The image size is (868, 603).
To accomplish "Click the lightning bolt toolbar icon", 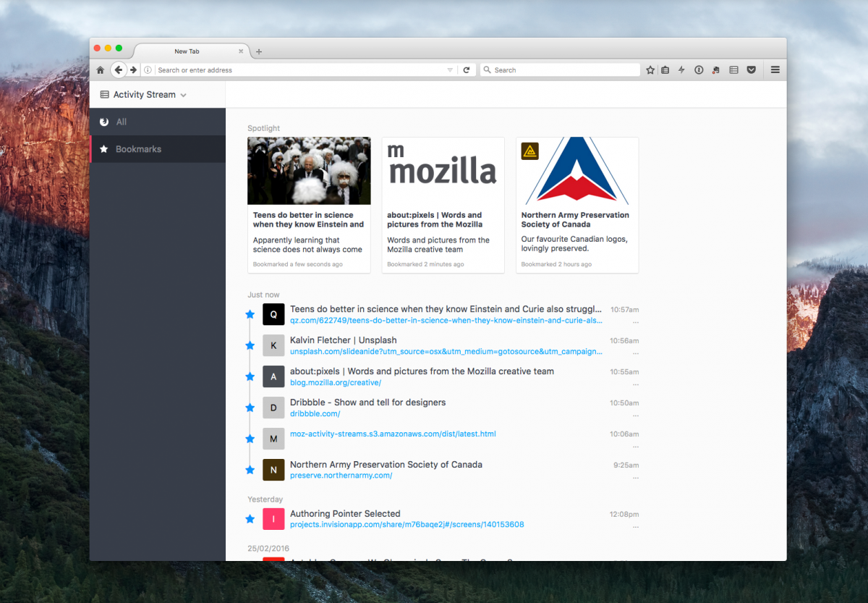I will 681,69.
